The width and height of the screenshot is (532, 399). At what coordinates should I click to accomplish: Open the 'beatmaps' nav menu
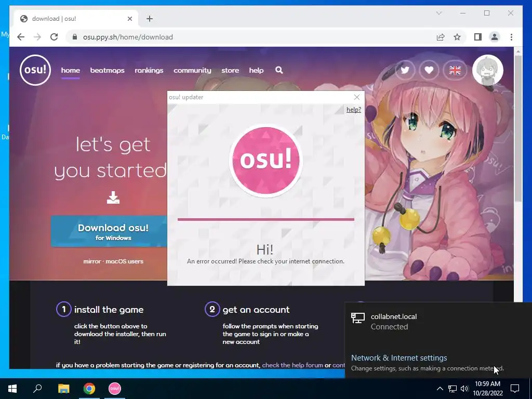[x=107, y=70]
